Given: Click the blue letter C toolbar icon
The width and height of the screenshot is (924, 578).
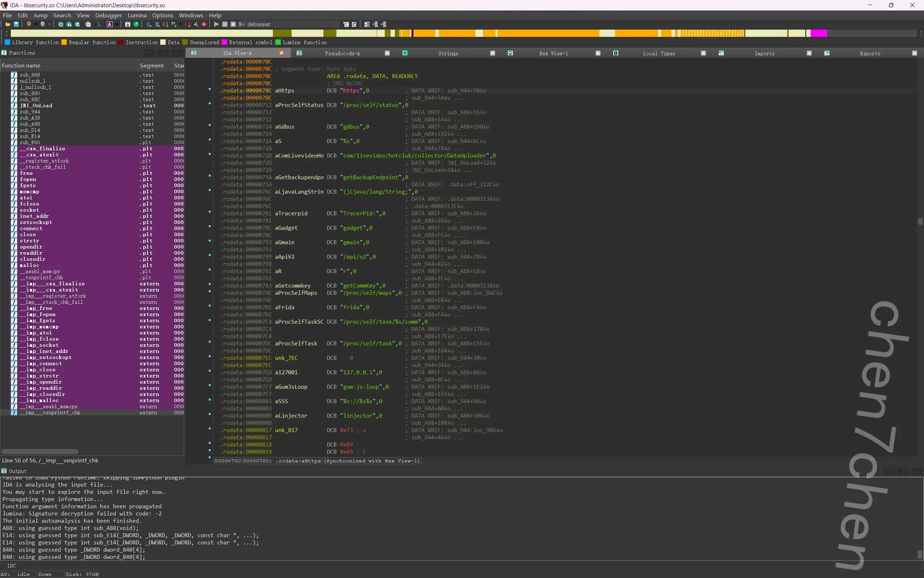Looking at the screenshot, I should pyautogui.click(x=149, y=24).
